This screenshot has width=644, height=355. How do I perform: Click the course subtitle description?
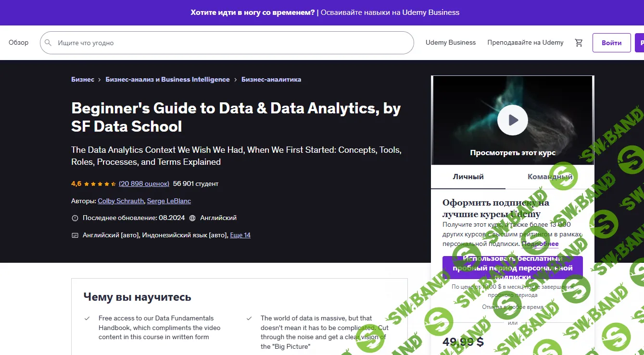pyautogui.click(x=236, y=156)
